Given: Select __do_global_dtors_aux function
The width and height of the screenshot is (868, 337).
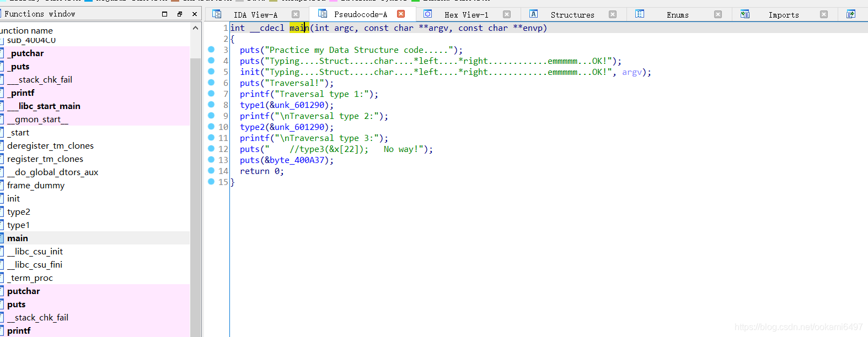Looking at the screenshot, I should click(x=95, y=172).
